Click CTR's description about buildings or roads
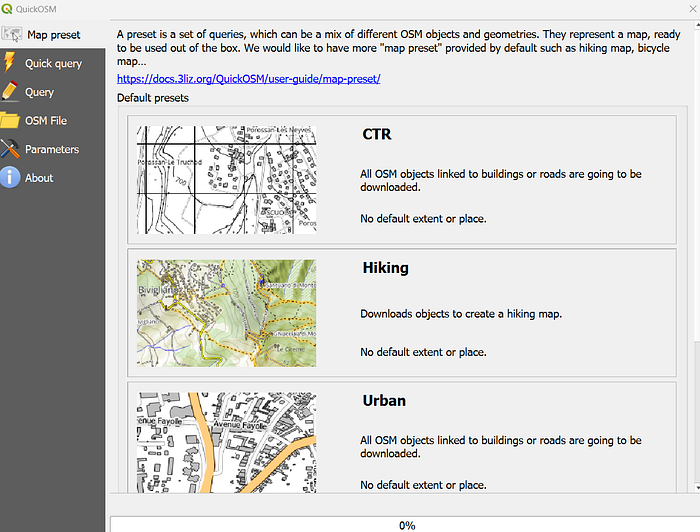Image resolution: width=700 pixels, height=532 pixels. click(501, 180)
